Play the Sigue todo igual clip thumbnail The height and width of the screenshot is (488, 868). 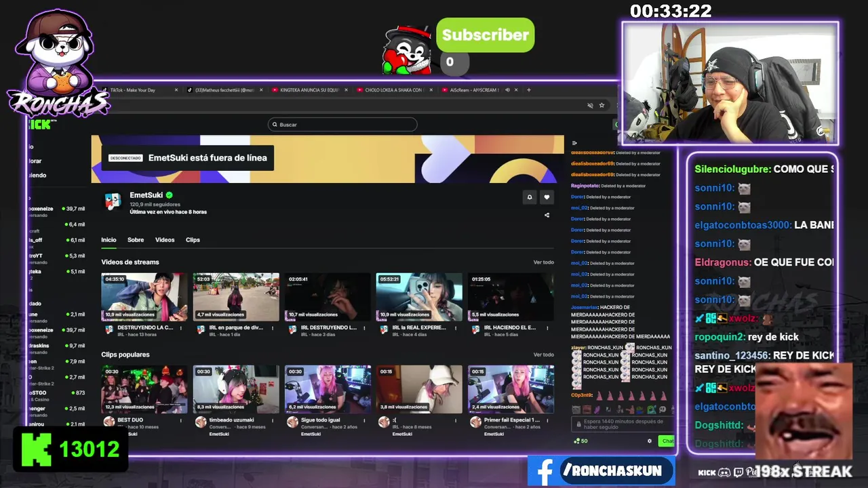click(328, 389)
